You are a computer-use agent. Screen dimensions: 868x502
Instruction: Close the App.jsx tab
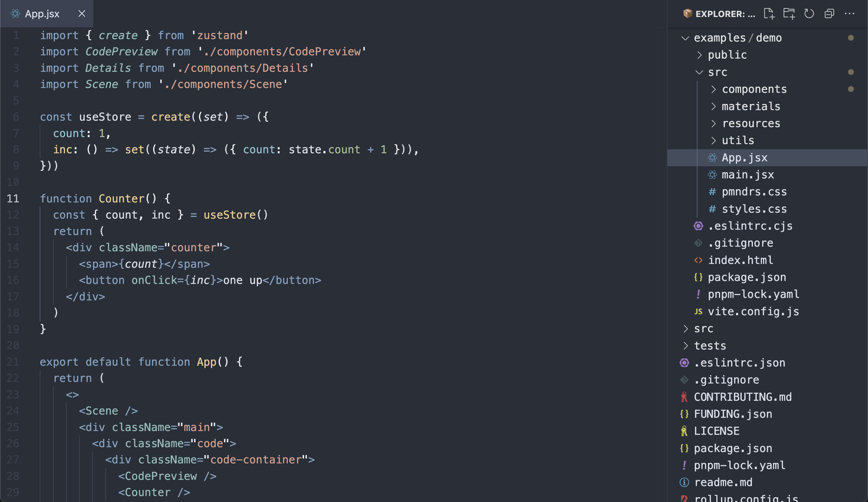point(82,14)
